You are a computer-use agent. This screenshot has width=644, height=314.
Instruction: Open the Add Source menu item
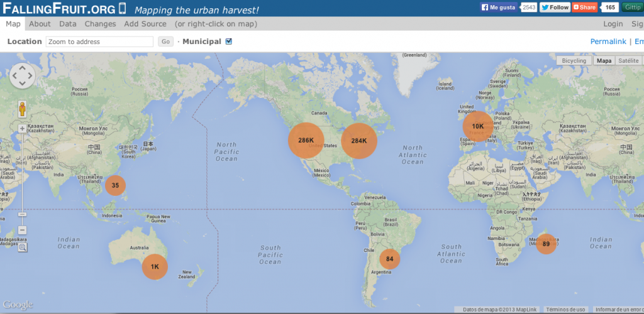[145, 24]
